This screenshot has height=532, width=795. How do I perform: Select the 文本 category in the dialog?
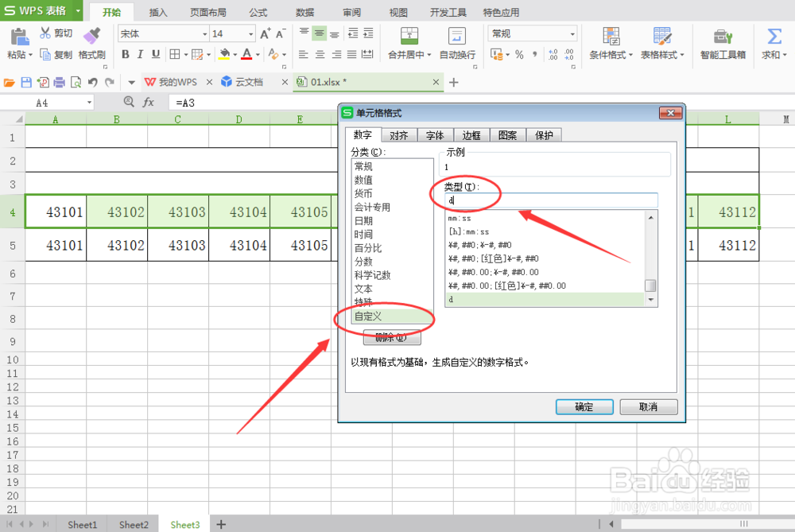point(363,289)
